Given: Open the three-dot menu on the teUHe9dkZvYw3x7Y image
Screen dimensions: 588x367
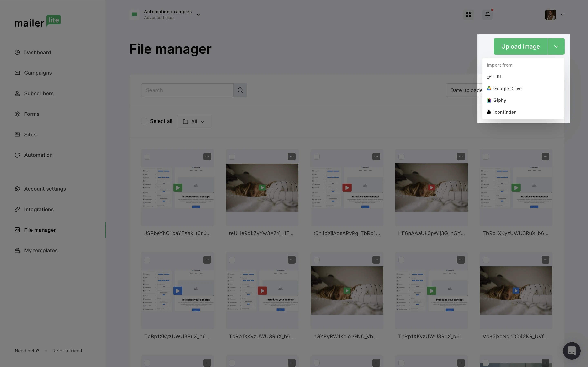Looking at the screenshot, I should point(292,157).
